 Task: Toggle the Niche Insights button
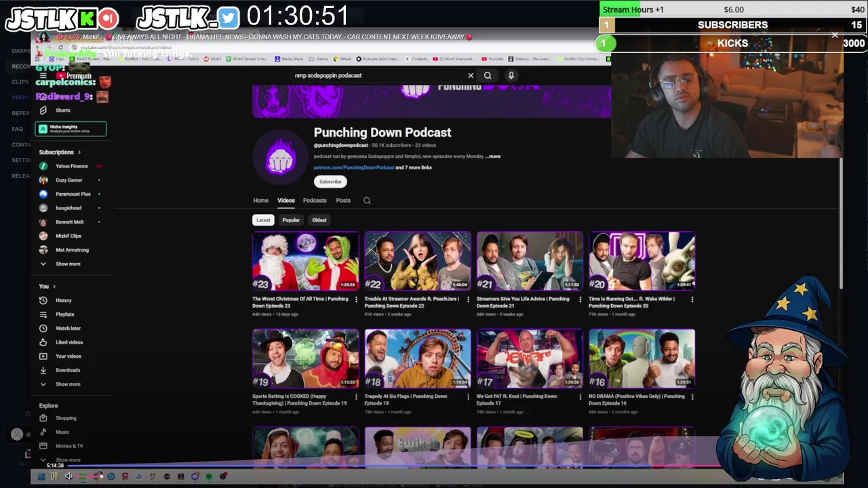pyautogui.click(x=71, y=129)
